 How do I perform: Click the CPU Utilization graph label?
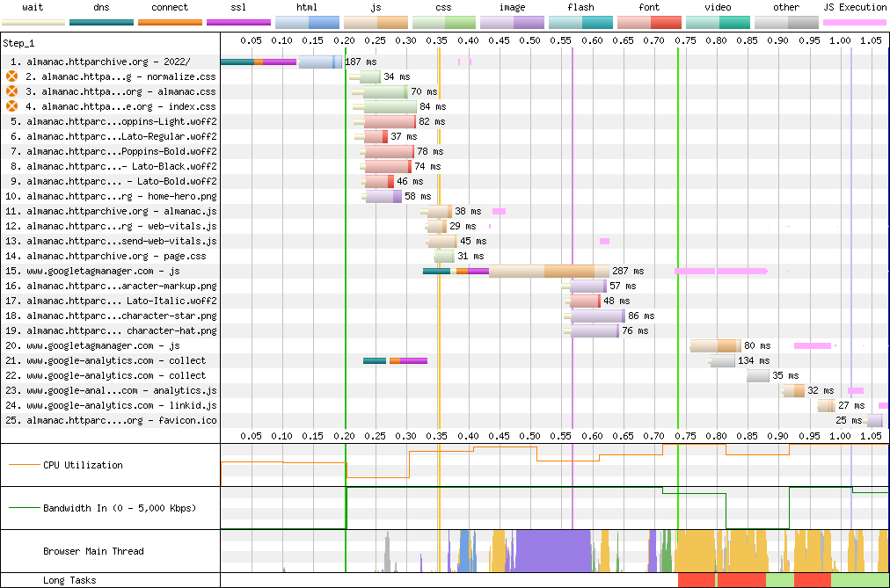(x=83, y=465)
